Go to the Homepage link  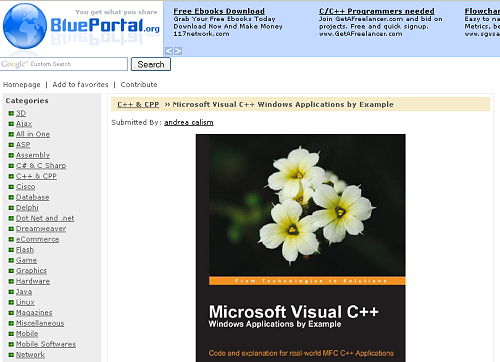[22, 85]
